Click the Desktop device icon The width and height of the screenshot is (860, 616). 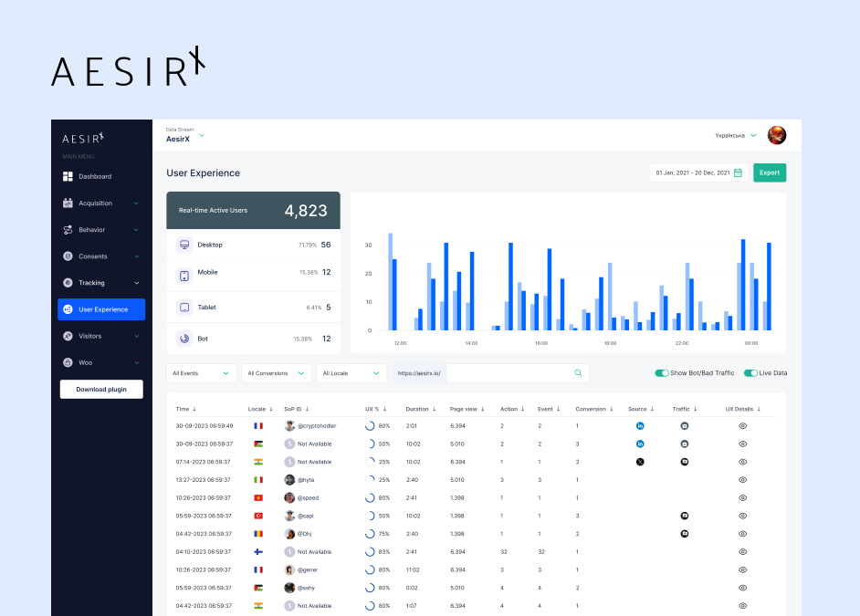tap(184, 245)
